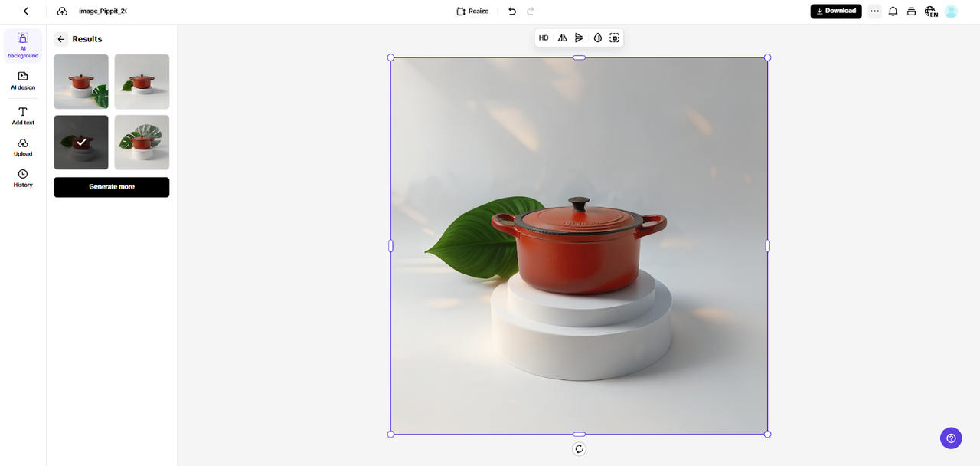980x466 pixels.
Task: Switch to the AI design tab
Action: (x=23, y=80)
